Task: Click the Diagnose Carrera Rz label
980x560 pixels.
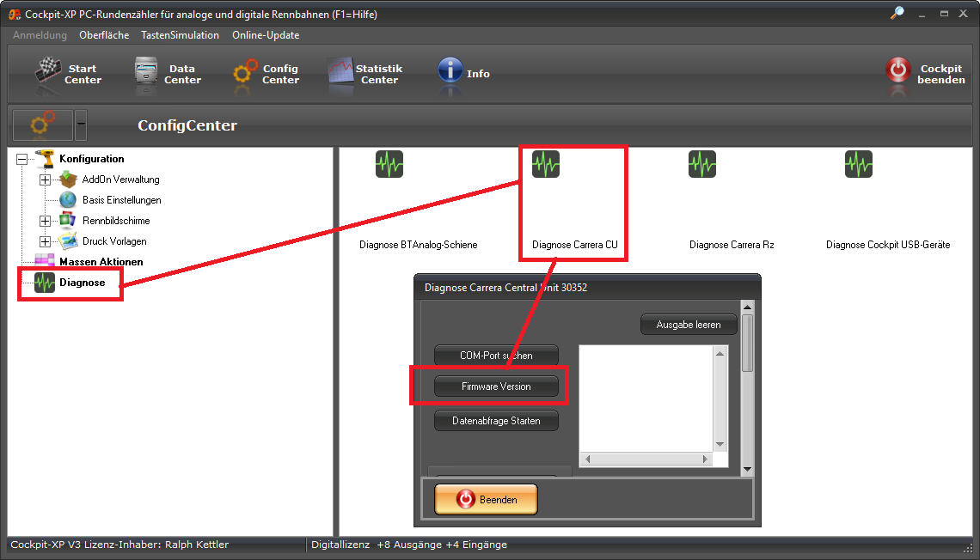Action: pos(732,245)
